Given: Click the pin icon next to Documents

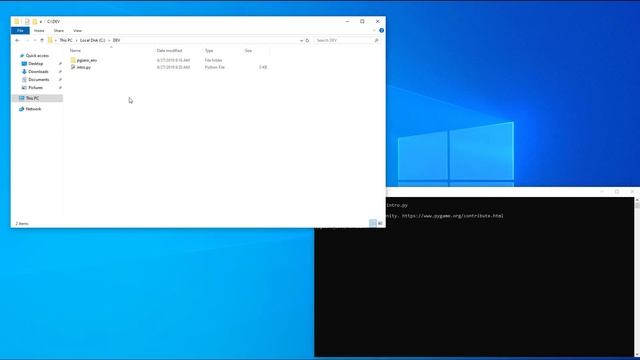Looking at the screenshot, I should 60,80.
